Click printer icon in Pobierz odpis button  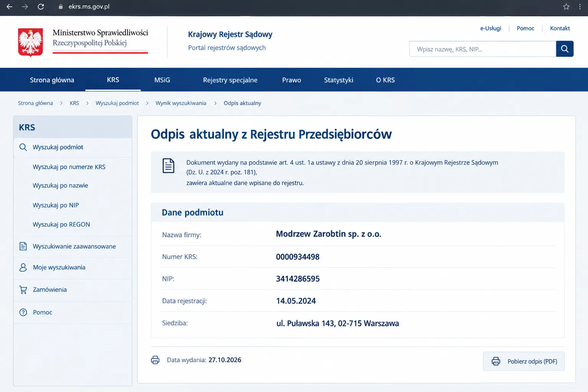point(496,361)
